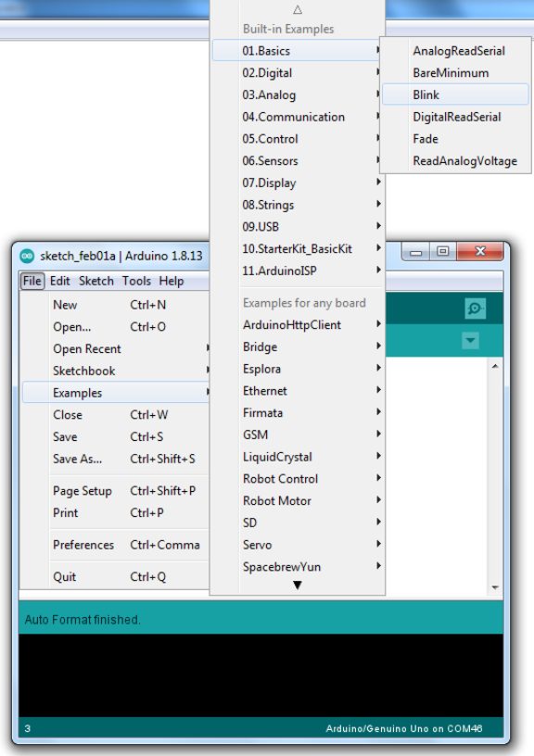Click 'Arduino/Genuino Uno on COM46' status text
The image size is (534, 756).
pyautogui.click(x=404, y=728)
